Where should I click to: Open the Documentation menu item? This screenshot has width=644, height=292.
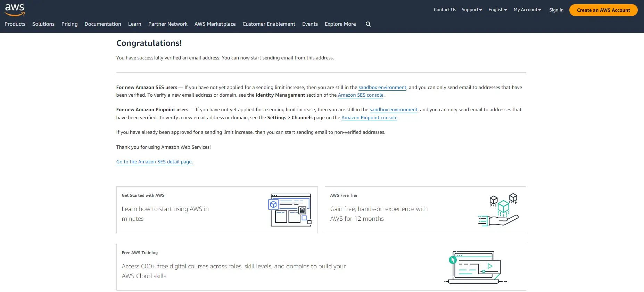tap(103, 24)
